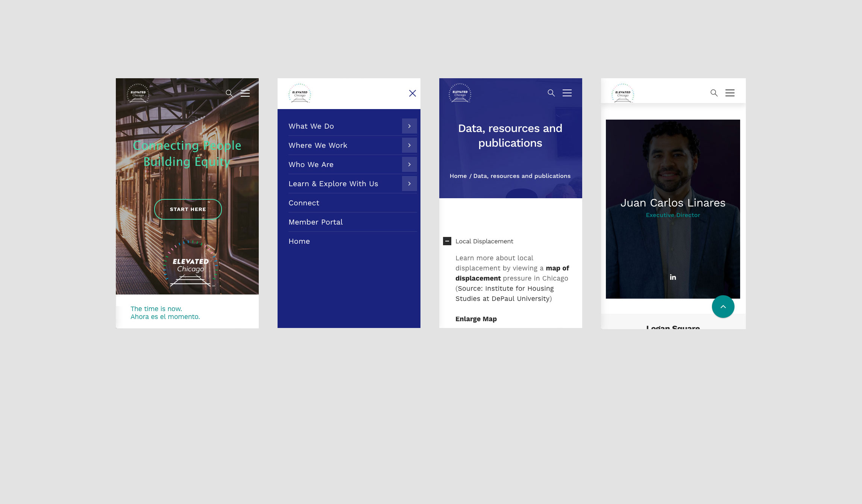Image resolution: width=862 pixels, height=504 pixels.
Task: Open the hamburger menu beside Juan Carlos' profile
Action: click(730, 93)
